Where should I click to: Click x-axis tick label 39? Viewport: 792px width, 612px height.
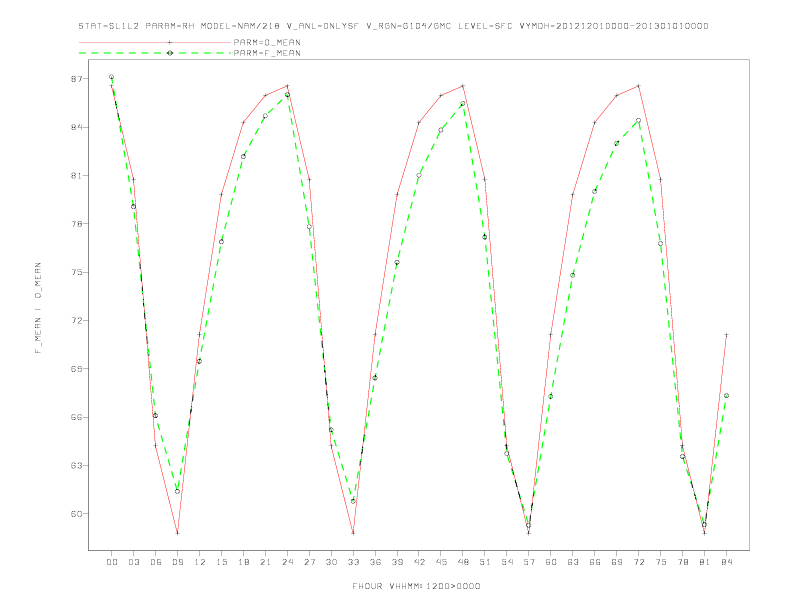(397, 562)
